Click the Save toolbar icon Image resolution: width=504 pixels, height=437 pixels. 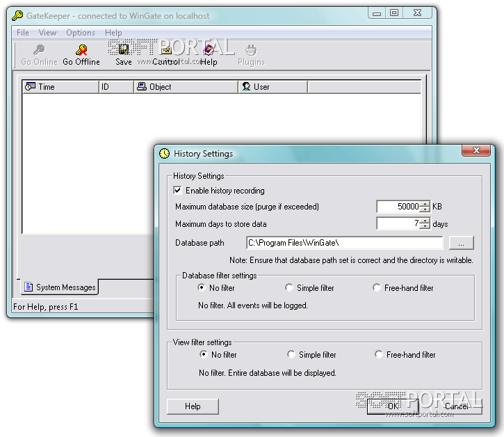[124, 50]
